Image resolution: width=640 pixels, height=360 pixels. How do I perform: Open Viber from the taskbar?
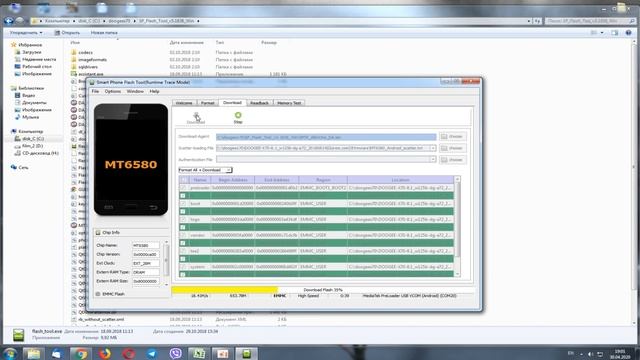pyautogui.click(x=176, y=353)
